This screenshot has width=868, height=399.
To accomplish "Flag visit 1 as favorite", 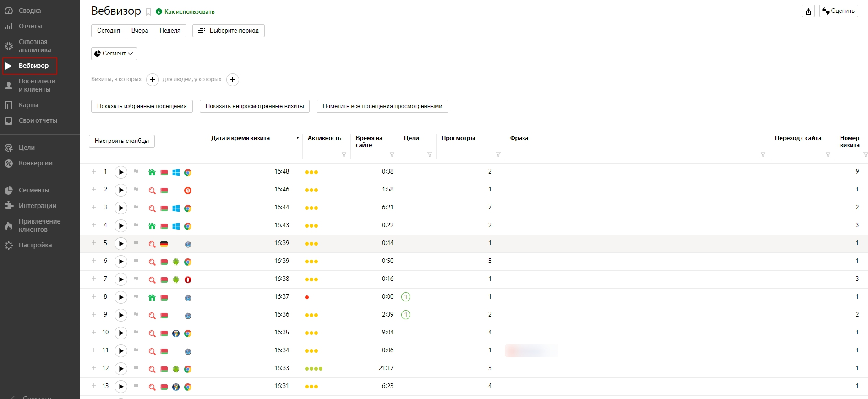I will [x=136, y=172].
